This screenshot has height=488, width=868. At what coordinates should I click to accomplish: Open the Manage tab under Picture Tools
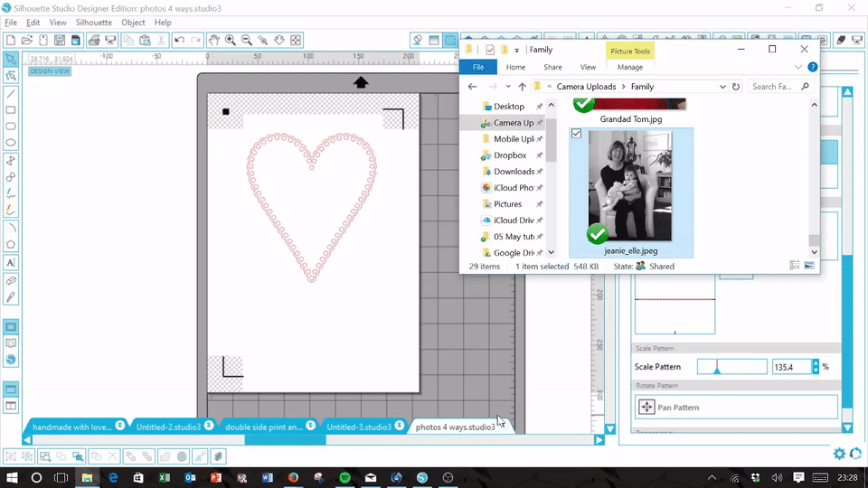630,67
